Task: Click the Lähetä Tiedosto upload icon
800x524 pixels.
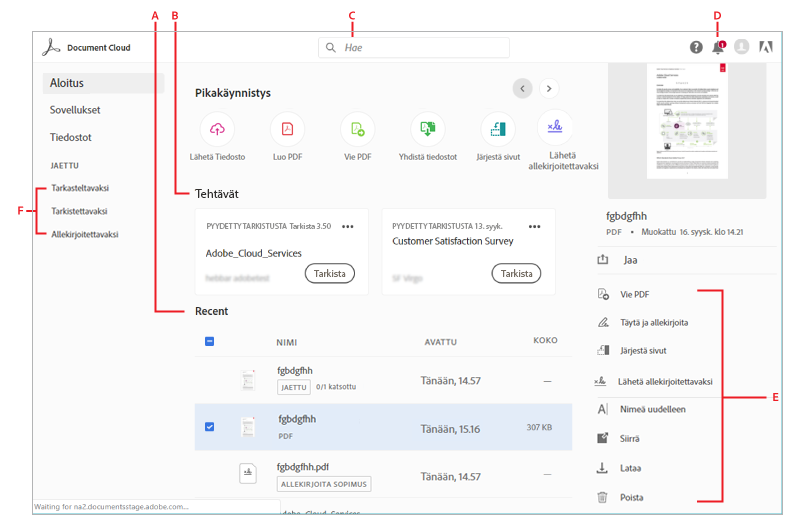Action: coord(217,128)
